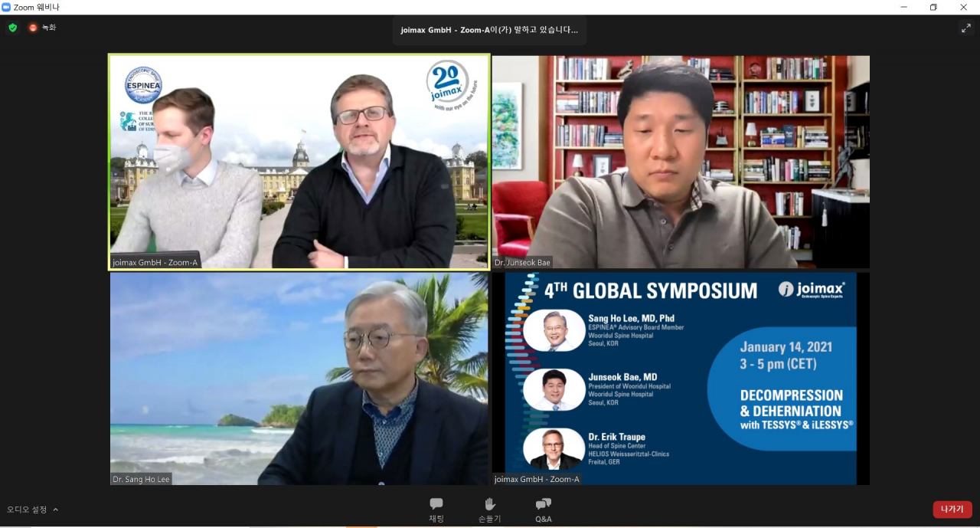Click 'joimax GmbH - Zoom-A' label on slide tile
The height and width of the screenshot is (528, 980).
click(537, 480)
